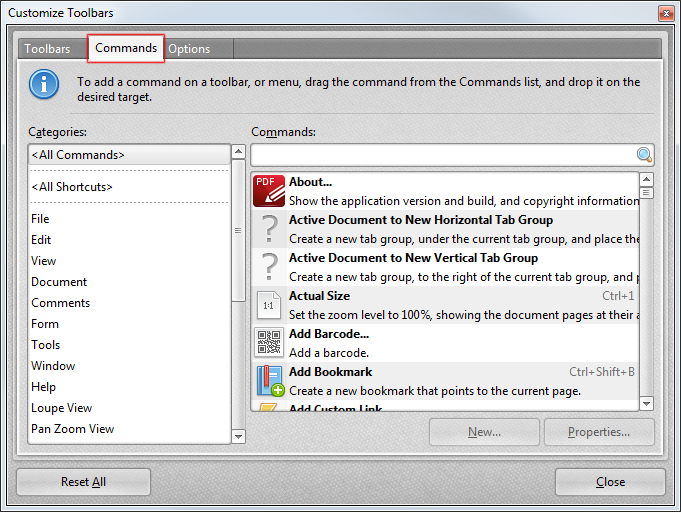
Task: Select <All Shortcuts> category
Action: pyautogui.click(x=129, y=187)
